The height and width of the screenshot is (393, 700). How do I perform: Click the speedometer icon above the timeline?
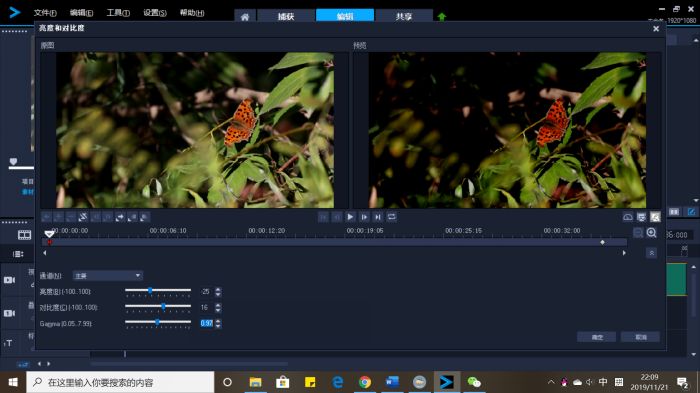coord(628,217)
